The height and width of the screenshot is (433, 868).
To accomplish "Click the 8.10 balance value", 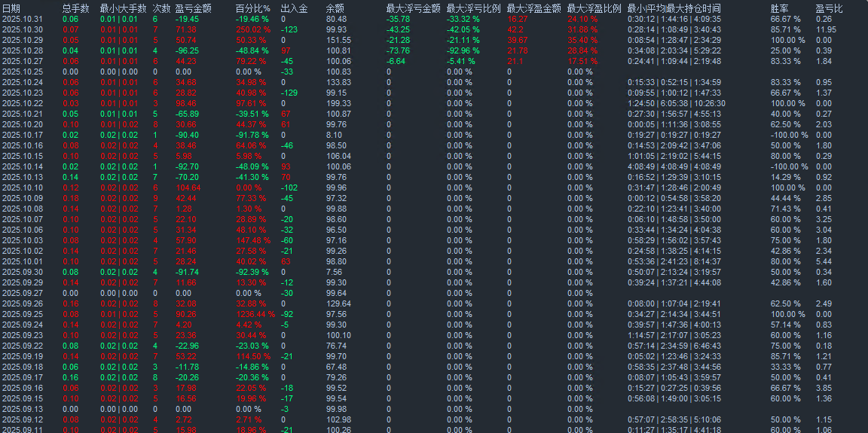I will [x=333, y=135].
